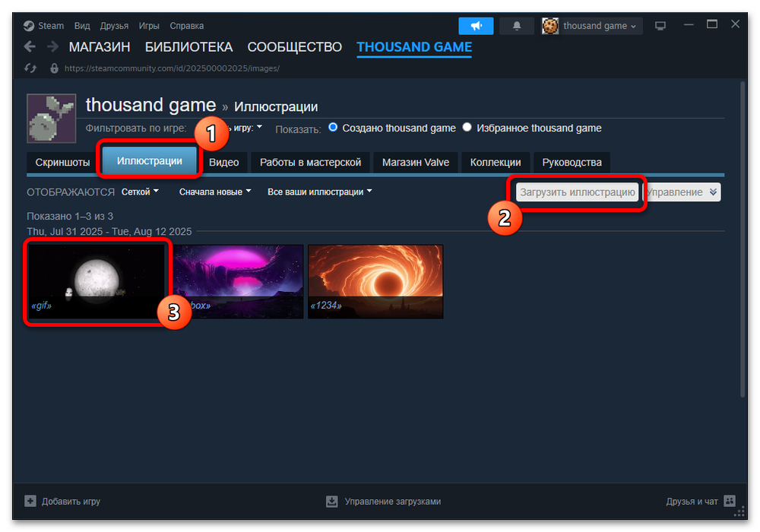The image size is (760, 532).
Task: Open the Steam menu
Action: tap(51, 26)
